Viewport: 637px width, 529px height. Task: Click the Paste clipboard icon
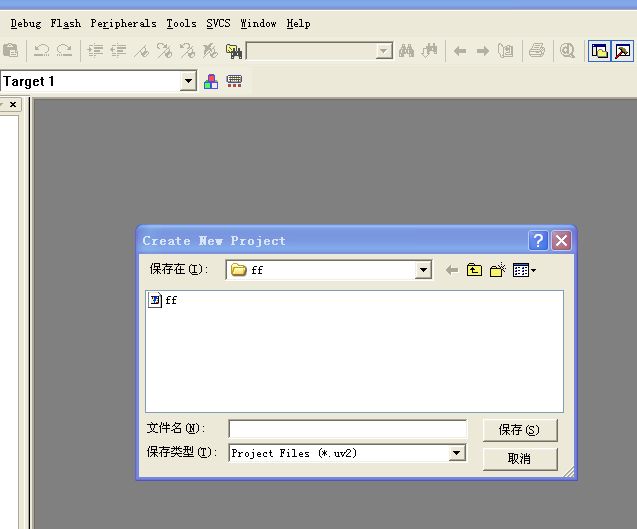click(x=11, y=51)
